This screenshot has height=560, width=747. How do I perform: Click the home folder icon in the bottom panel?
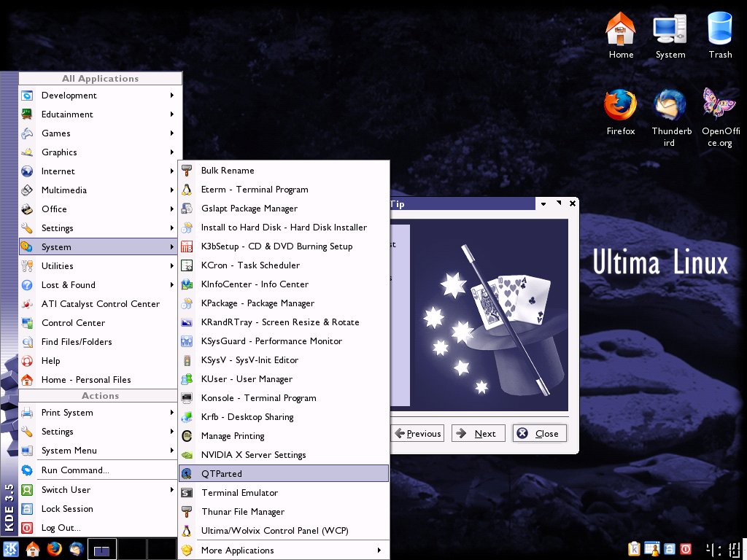pyautogui.click(x=32, y=549)
